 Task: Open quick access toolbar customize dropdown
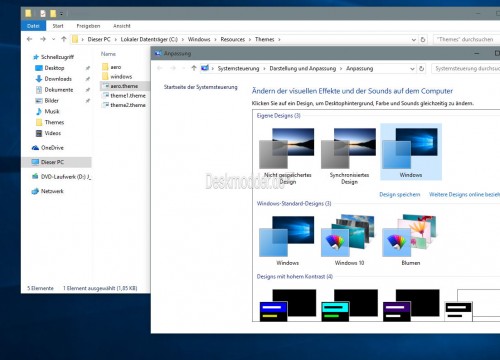61,14
